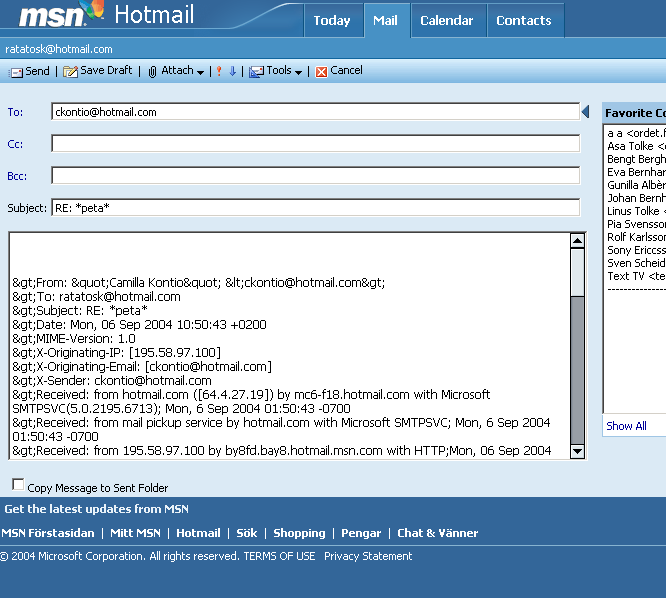Collapse Favorite Contacts with blue triangle
The height and width of the screenshot is (598, 666).
[x=585, y=112]
